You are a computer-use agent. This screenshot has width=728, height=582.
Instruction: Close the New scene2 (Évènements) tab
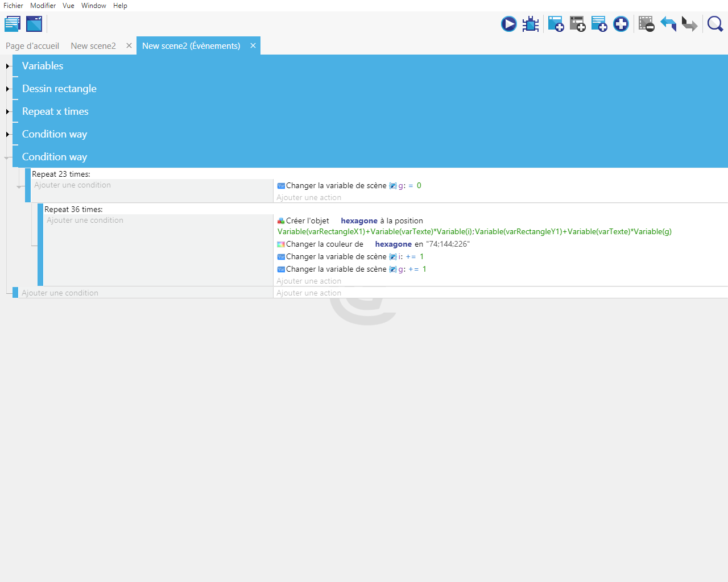(253, 45)
